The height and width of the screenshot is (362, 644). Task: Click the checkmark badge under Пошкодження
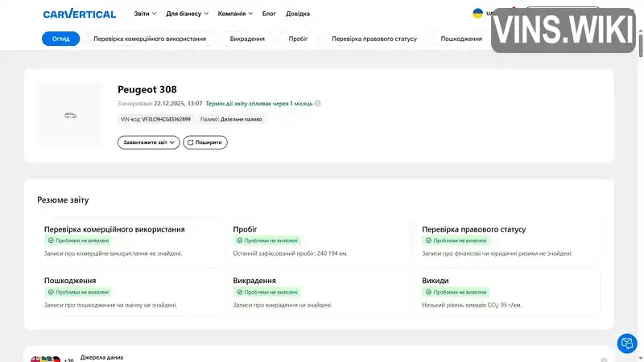(78, 292)
